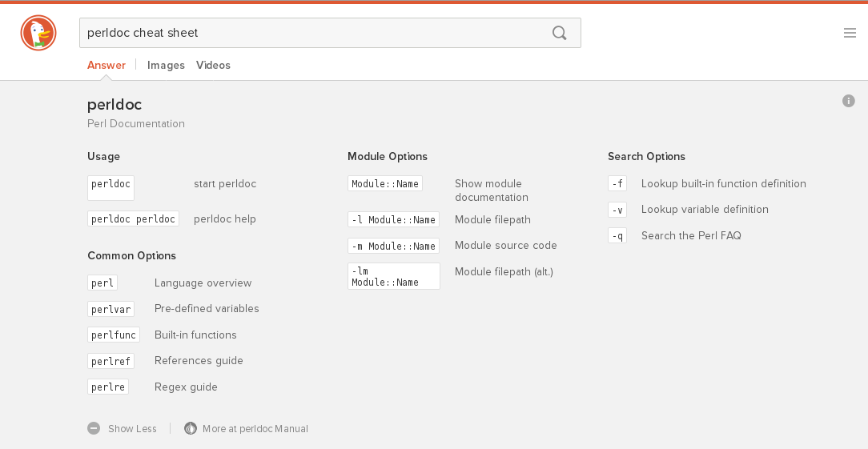
Task: Open the hamburger menu icon
Action: [x=850, y=34]
